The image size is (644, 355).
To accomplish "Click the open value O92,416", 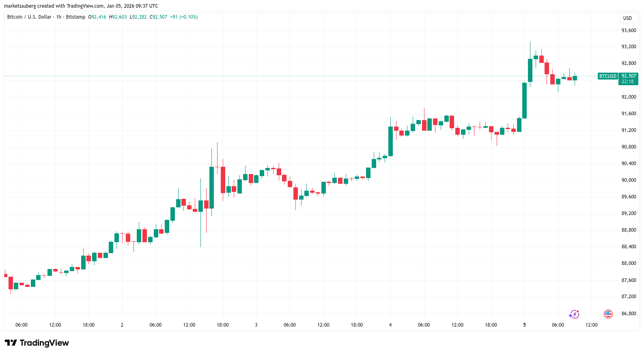I will [97, 17].
